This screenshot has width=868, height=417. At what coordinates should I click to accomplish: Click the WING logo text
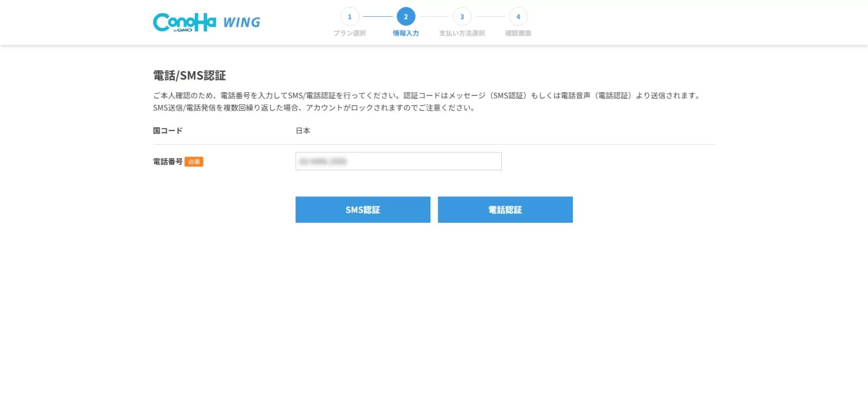click(241, 23)
